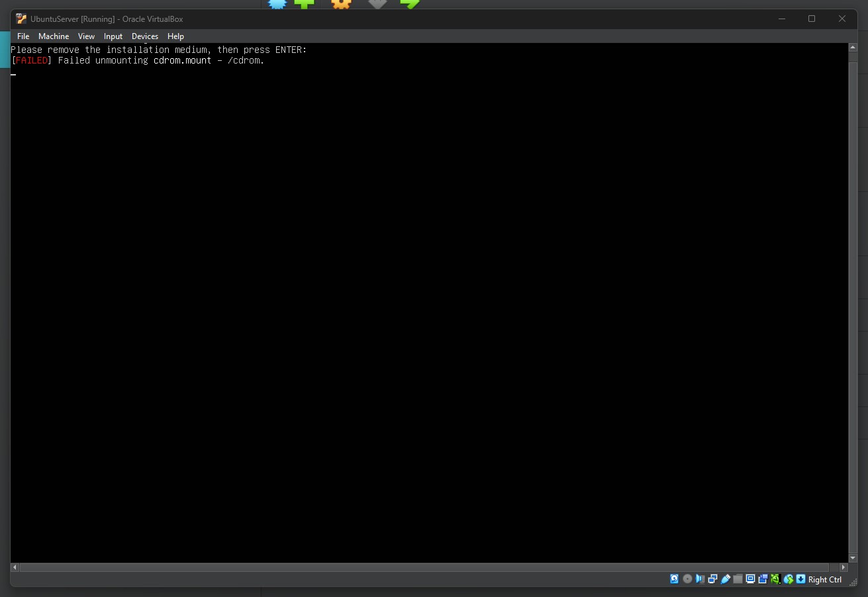Click the hard disk activity indicator
The height and width of the screenshot is (597, 868).
click(x=675, y=579)
